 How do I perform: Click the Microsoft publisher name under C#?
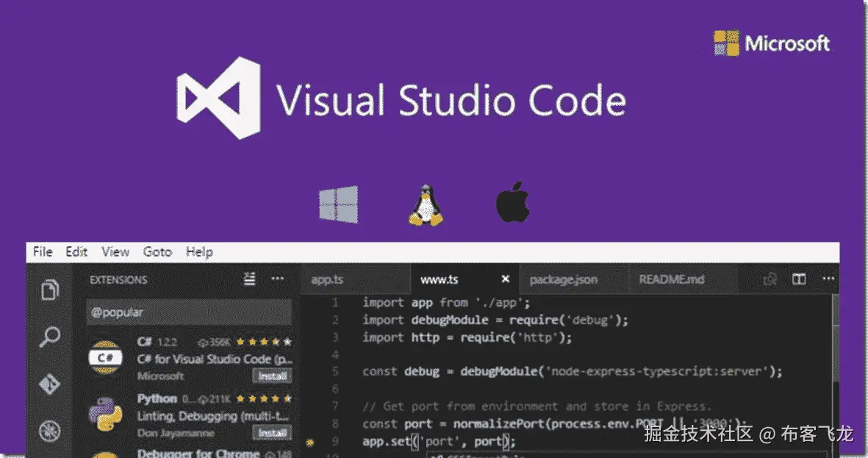click(x=160, y=376)
